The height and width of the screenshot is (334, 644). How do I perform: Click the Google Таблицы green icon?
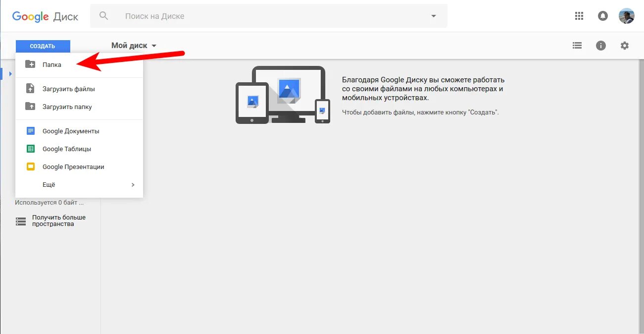[31, 149]
